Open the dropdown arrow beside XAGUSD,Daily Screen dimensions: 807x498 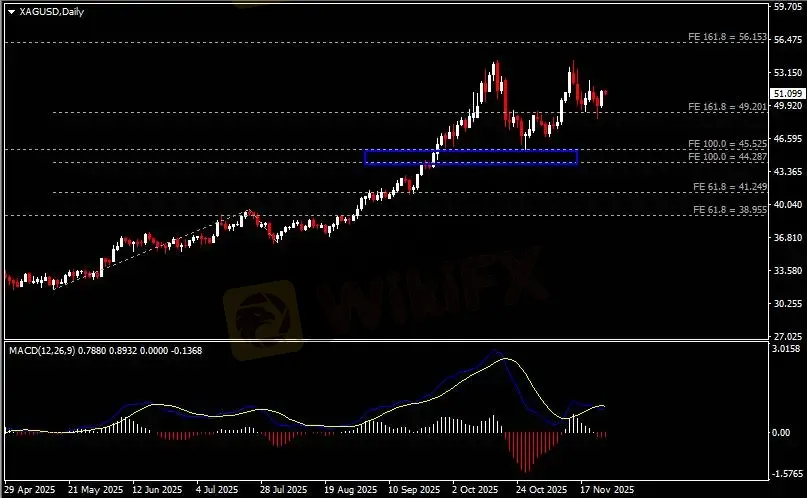[x=10, y=11]
